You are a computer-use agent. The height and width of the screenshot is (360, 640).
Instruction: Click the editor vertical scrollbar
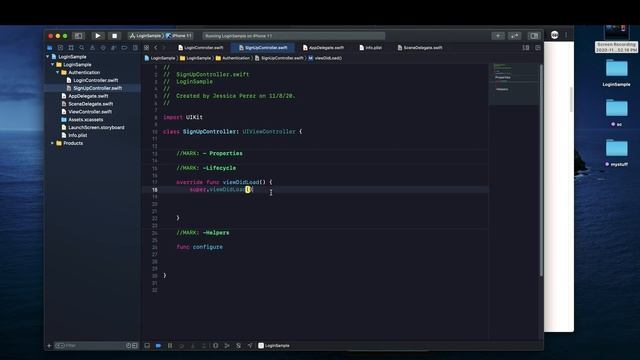click(x=541, y=171)
